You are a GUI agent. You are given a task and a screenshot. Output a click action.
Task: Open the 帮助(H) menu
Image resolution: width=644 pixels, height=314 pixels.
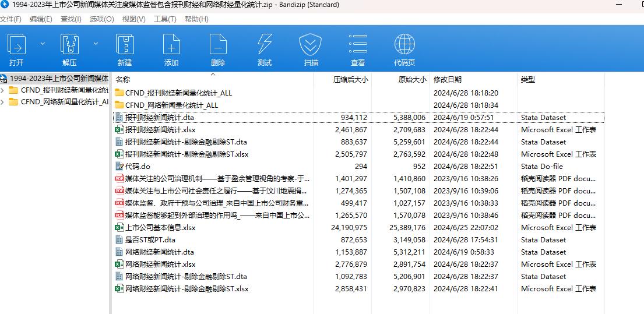coord(196,19)
